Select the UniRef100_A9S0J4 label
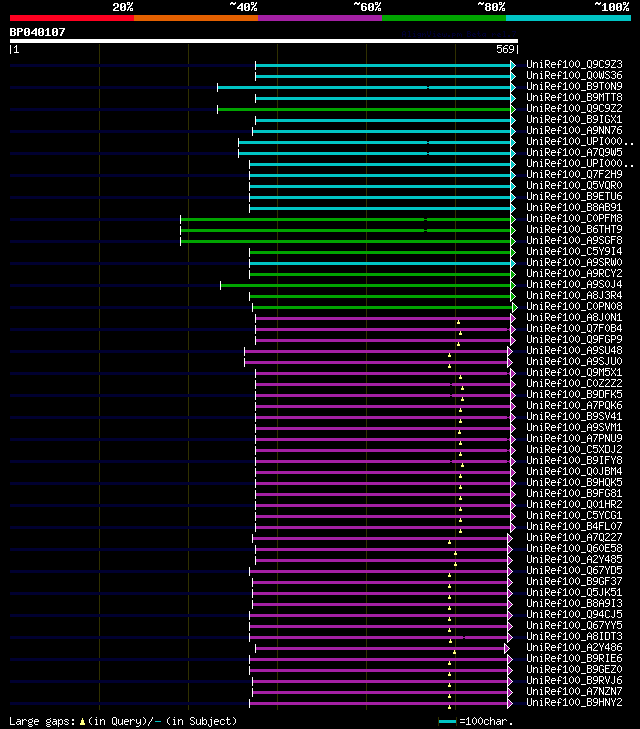640x729 pixels. point(574,285)
